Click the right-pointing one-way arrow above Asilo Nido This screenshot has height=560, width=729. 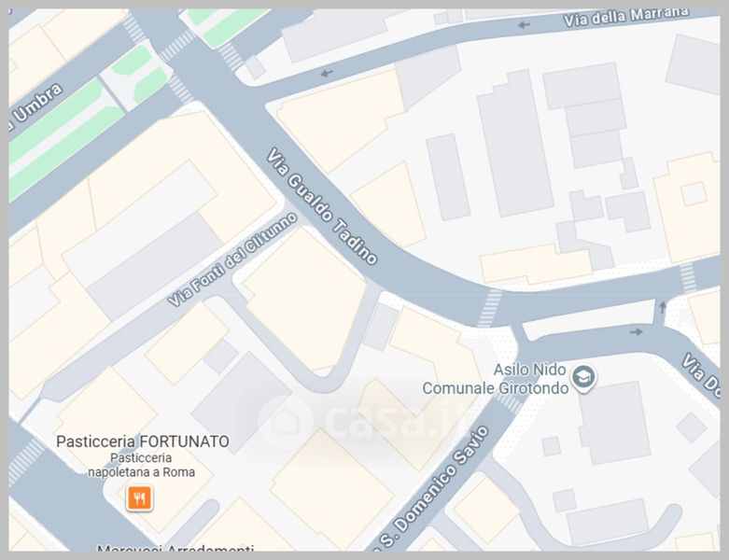[x=636, y=332]
